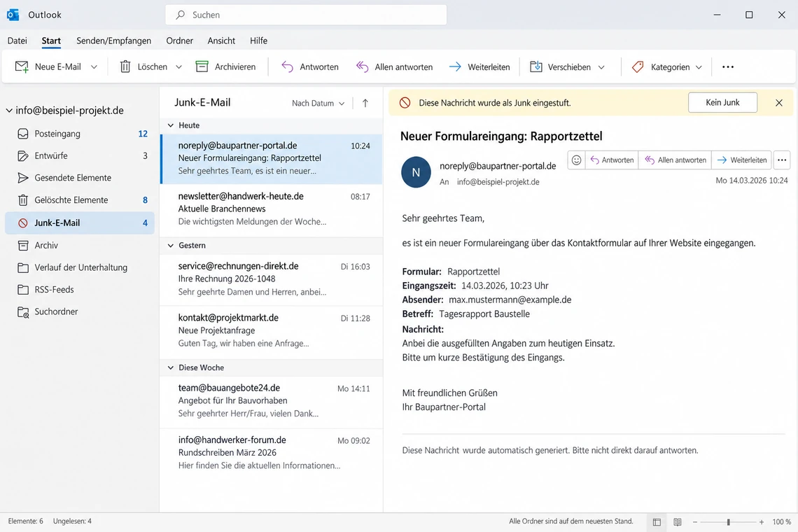Switch to normal view in status bar
Image resolution: width=798 pixels, height=532 pixels.
pos(657,521)
